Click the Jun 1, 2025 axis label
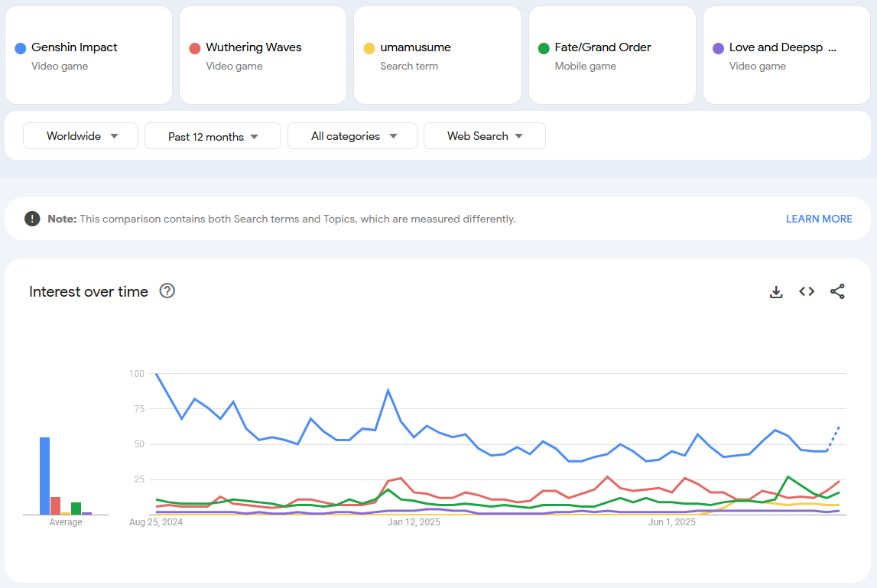 click(x=672, y=522)
